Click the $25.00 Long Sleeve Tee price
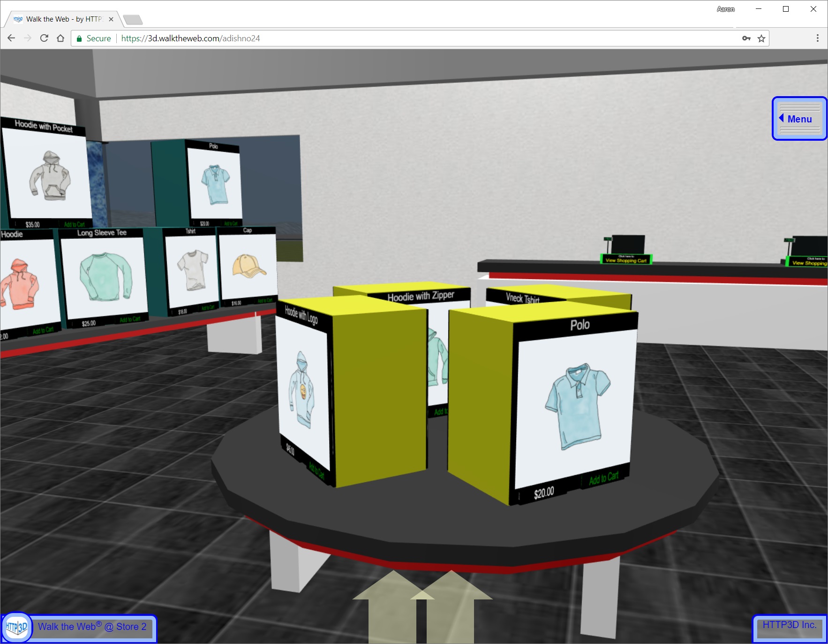Screen dimensions: 828x644 (89, 324)
